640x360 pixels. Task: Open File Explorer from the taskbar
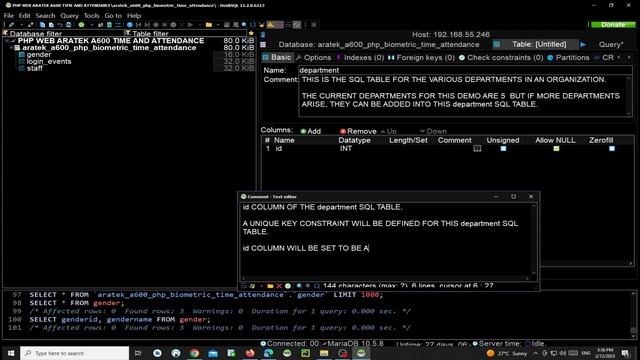[x=324, y=353]
